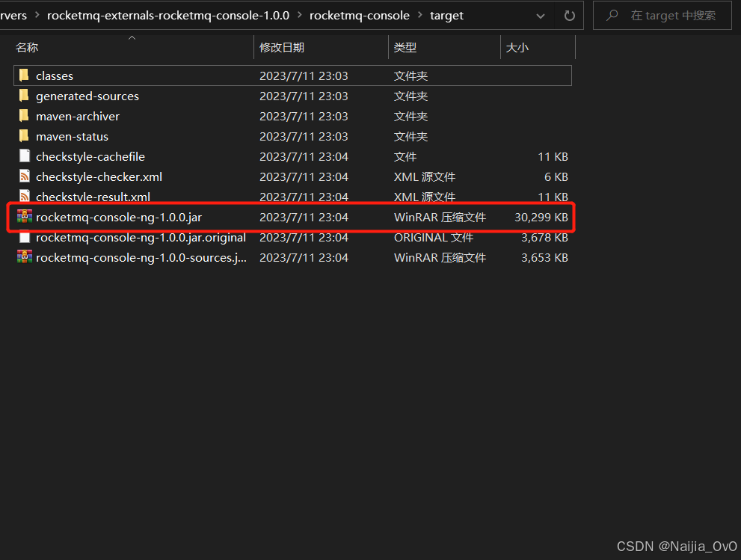The image size is (741, 560).
Task: Expand chevron after rocketmq-externals-rocketmq-console-1.0.0 breadcrumb
Action: (x=300, y=15)
